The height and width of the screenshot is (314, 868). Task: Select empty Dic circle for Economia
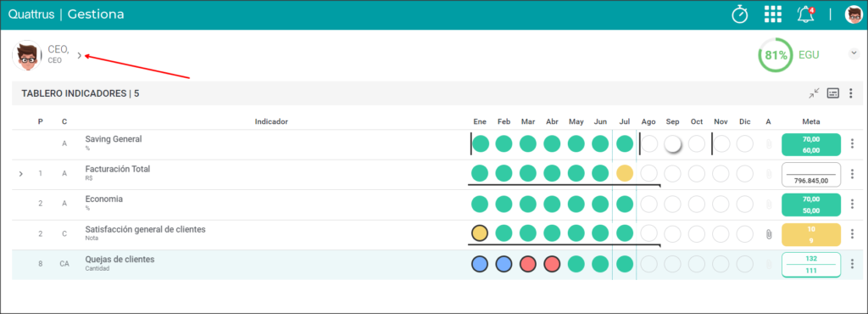pos(744,205)
